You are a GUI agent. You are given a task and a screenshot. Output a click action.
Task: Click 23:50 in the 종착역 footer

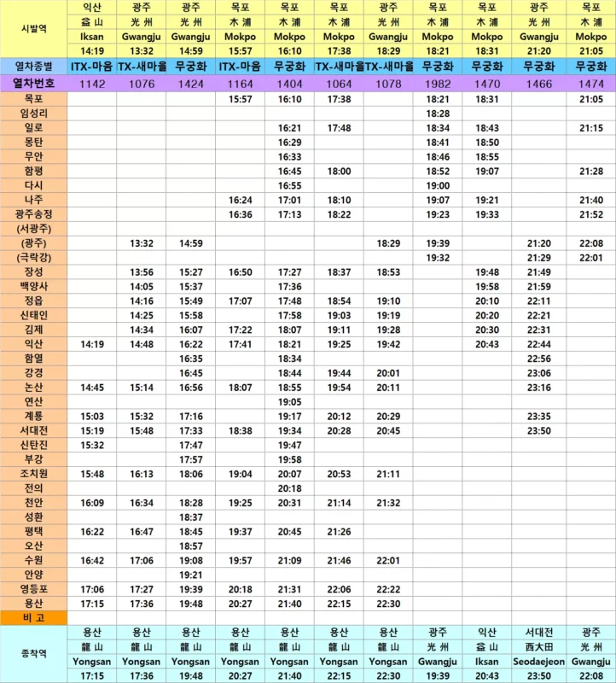(x=539, y=676)
